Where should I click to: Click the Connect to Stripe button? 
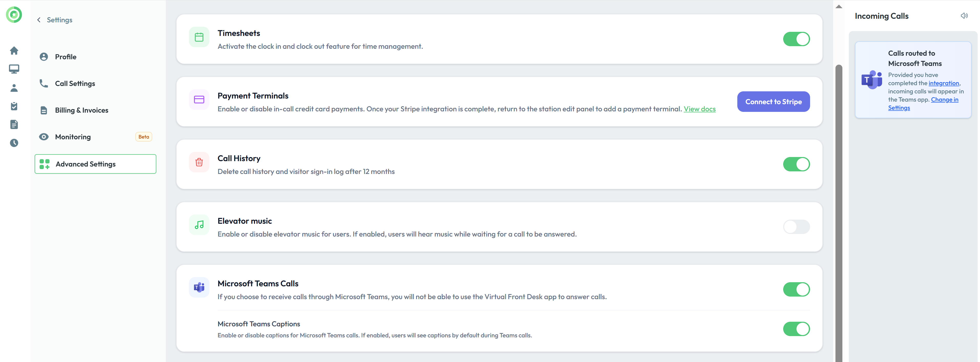773,102
